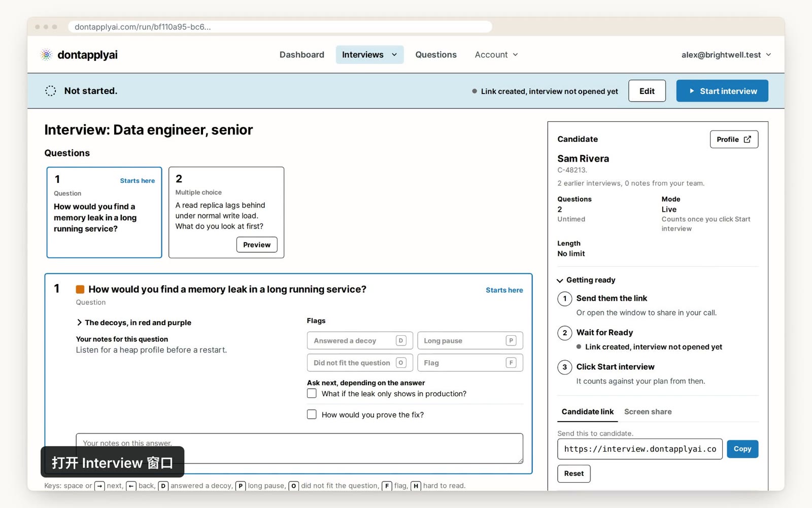
Task: Click the orange swatch beside question title
Action: click(80, 290)
